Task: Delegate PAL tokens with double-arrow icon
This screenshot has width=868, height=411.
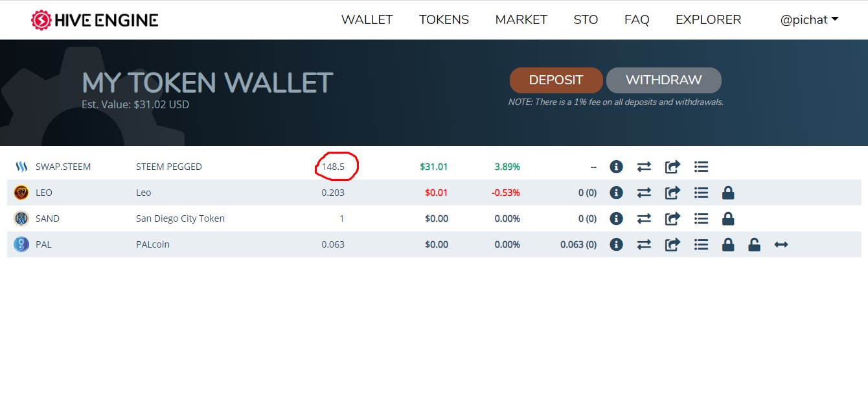Action: [x=781, y=244]
